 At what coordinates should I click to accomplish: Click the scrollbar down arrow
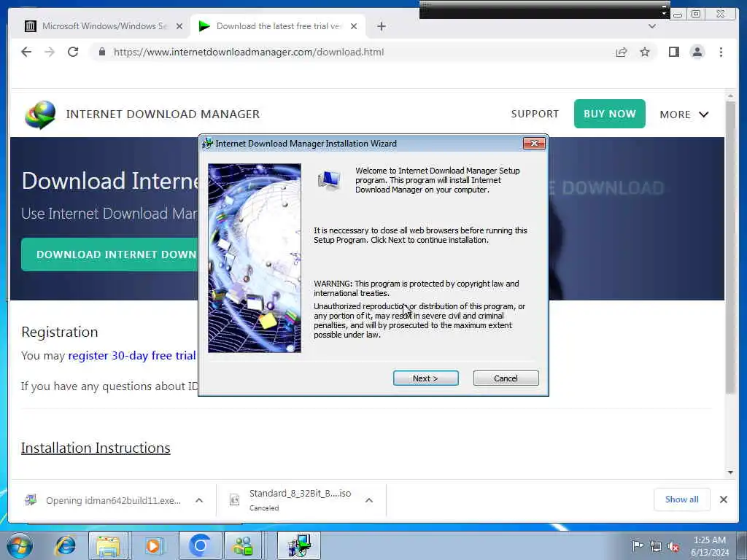pos(730,472)
